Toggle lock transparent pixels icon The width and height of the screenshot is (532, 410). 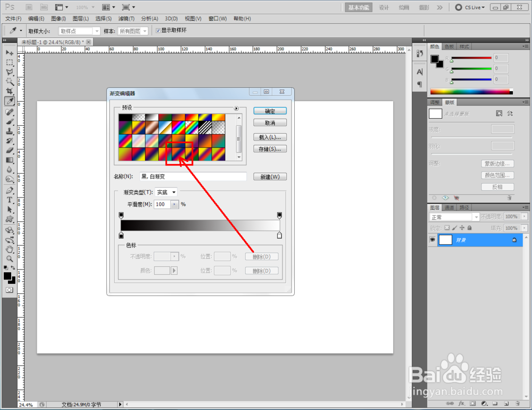pyautogui.click(x=447, y=228)
